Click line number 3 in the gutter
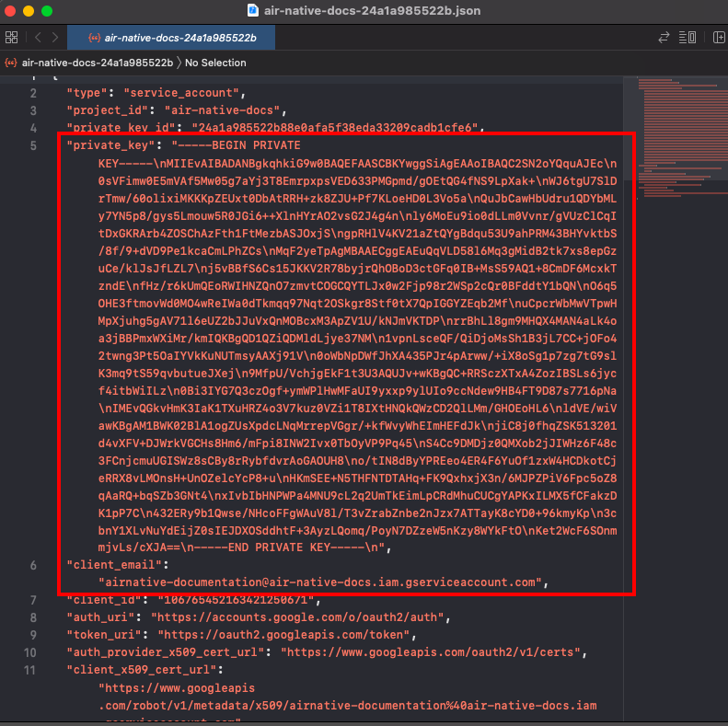Image resolution: width=728 pixels, height=726 pixels. pyautogui.click(x=33, y=110)
